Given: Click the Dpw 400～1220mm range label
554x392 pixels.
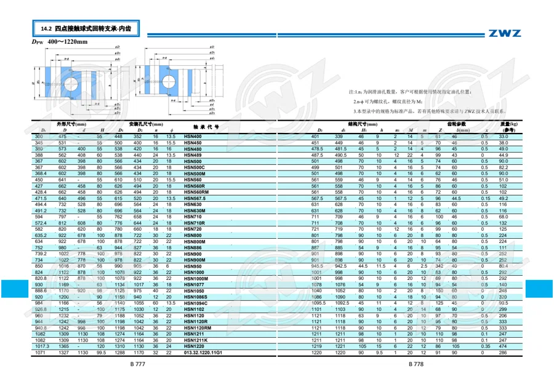Looking at the screenshot, I should tap(60, 42).
